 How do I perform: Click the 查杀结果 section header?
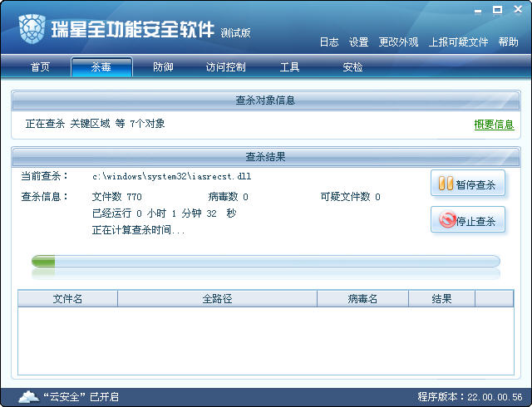266,157
